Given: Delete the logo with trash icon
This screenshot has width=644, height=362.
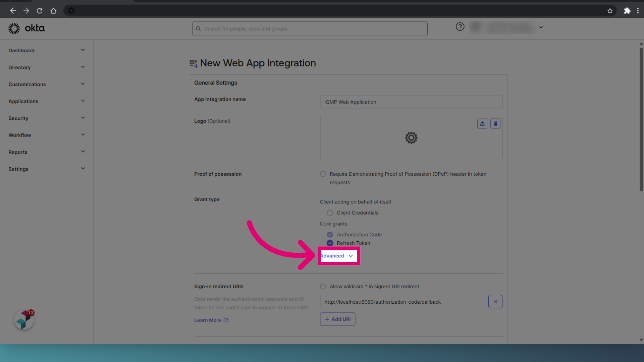Looking at the screenshot, I should [x=495, y=124].
